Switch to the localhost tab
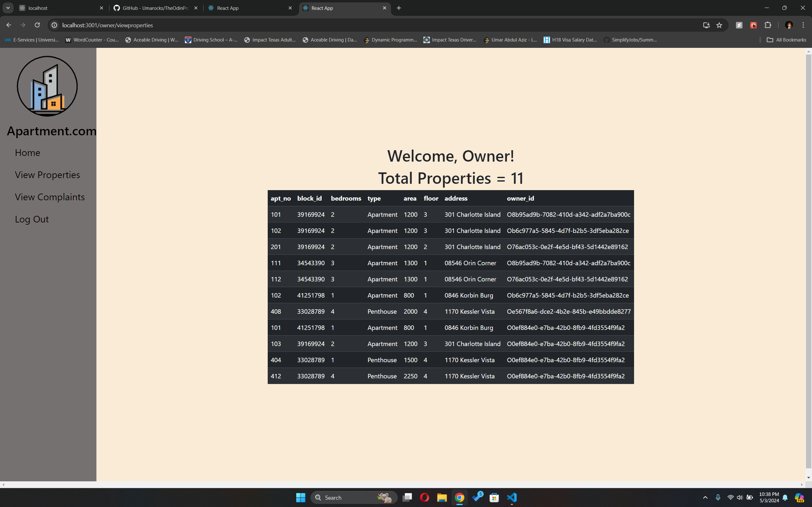Image resolution: width=812 pixels, height=507 pixels. tap(60, 8)
